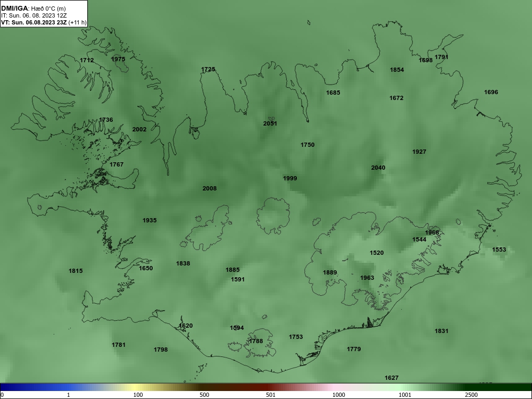The width and height of the screenshot is (532, 399).
Task: Select the '1000' colour scale label
Action: pos(339,395)
